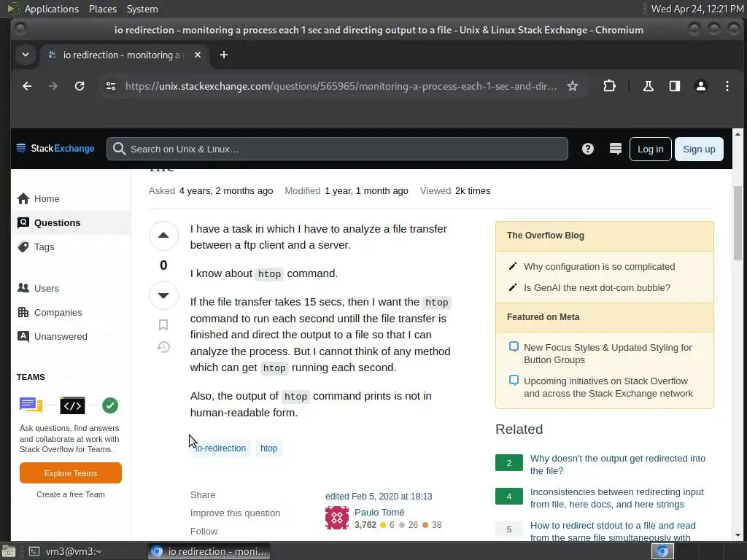Screen dimensions: 747x560
Task: Open 'Why configuration is so complicated' blog post
Action: pos(599,267)
